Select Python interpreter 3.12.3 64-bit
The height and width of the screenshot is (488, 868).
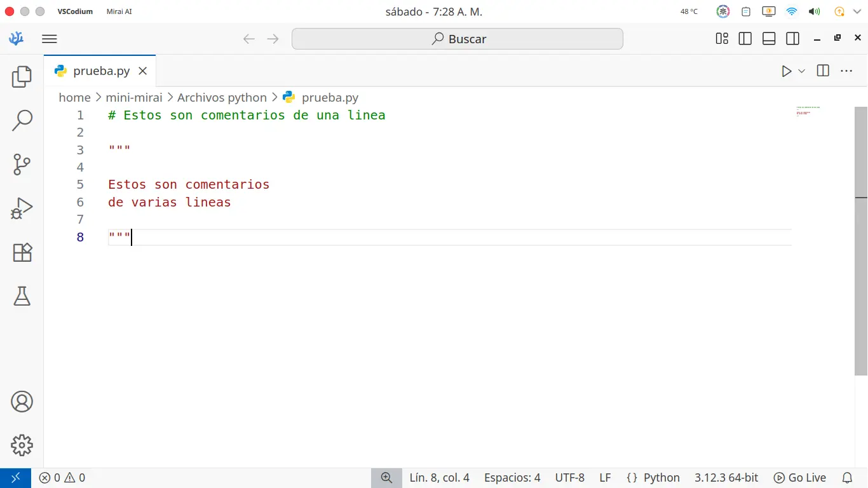726,478
